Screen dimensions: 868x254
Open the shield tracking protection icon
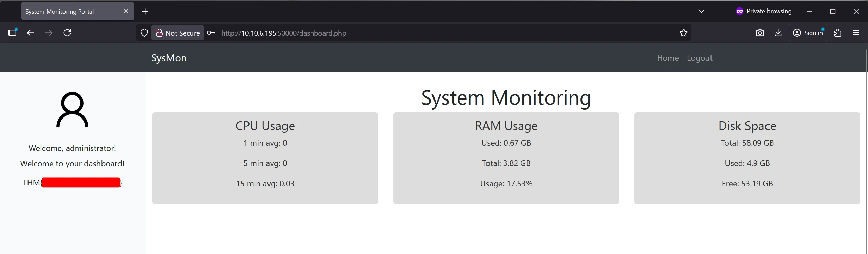144,33
